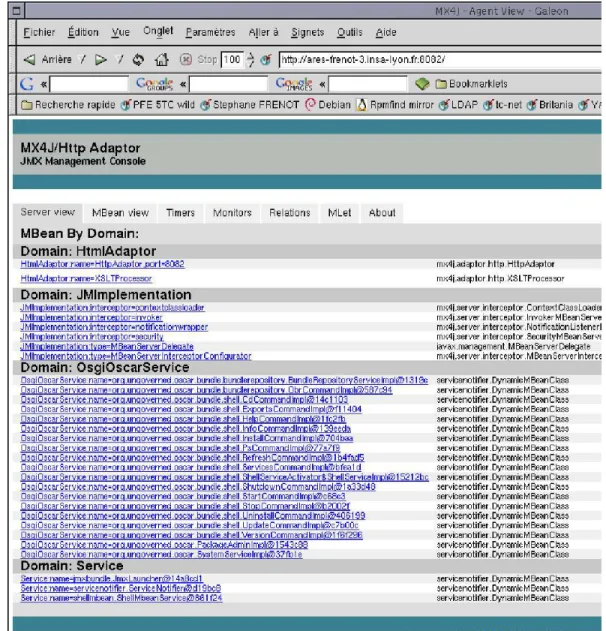
Task: Go to the home page icon
Action: point(161,60)
